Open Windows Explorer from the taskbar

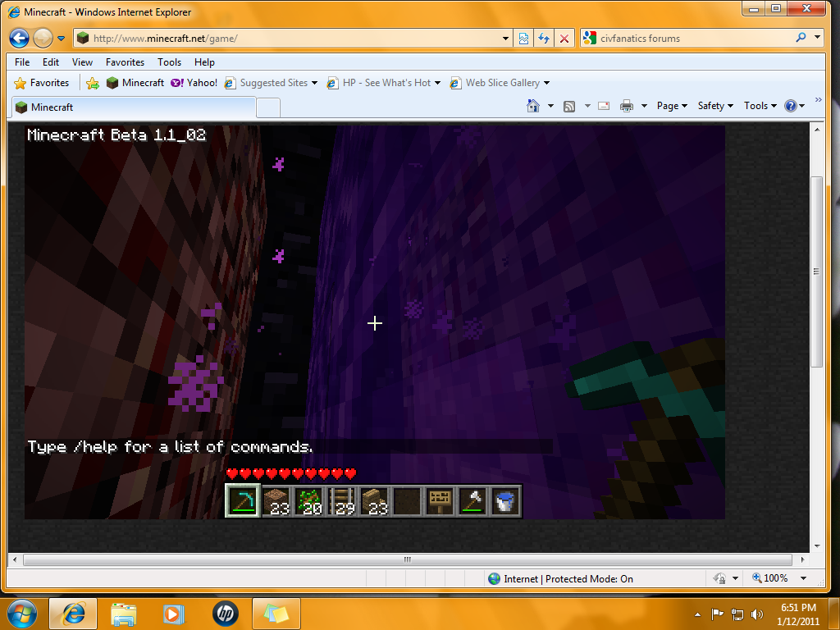(123, 614)
